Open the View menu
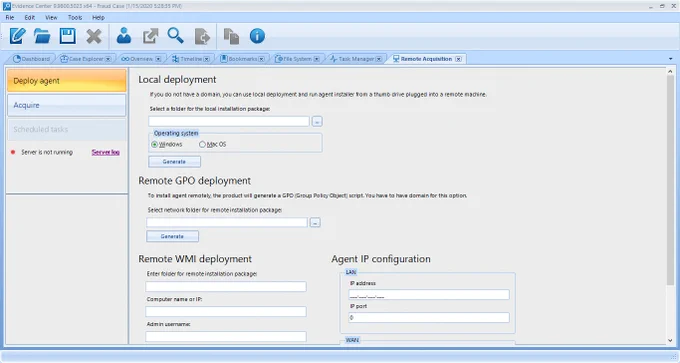 click(x=51, y=17)
